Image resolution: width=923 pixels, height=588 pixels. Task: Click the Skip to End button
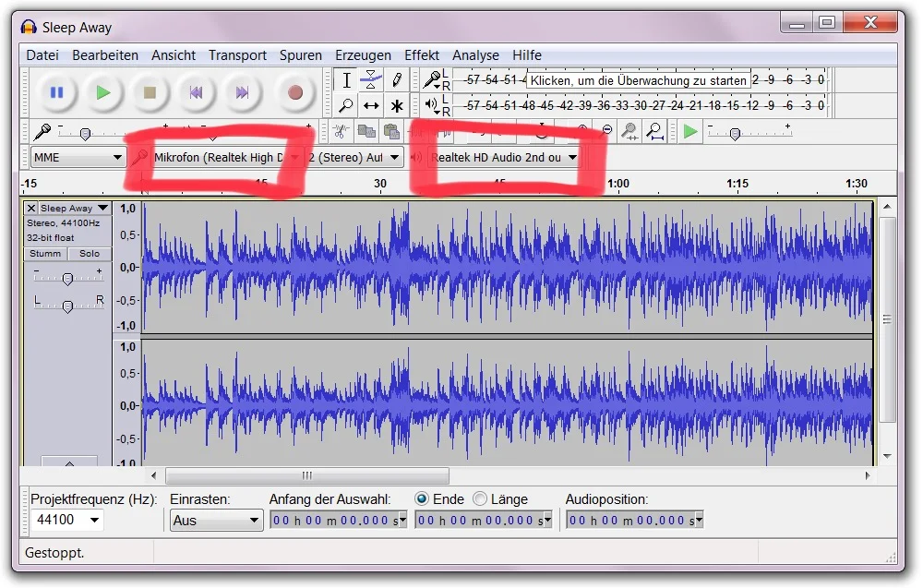click(x=243, y=92)
